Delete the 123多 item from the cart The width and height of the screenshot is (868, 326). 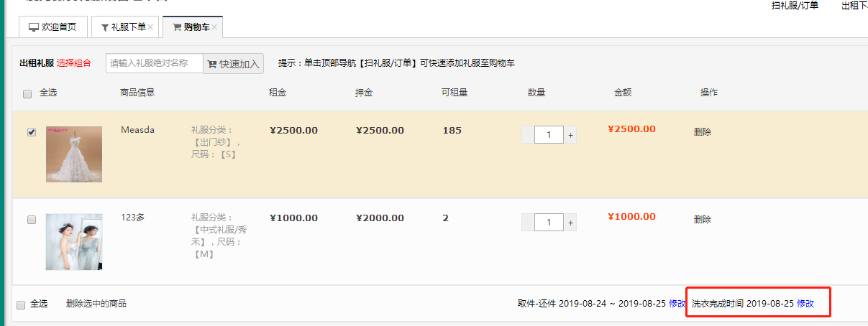pyautogui.click(x=703, y=220)
